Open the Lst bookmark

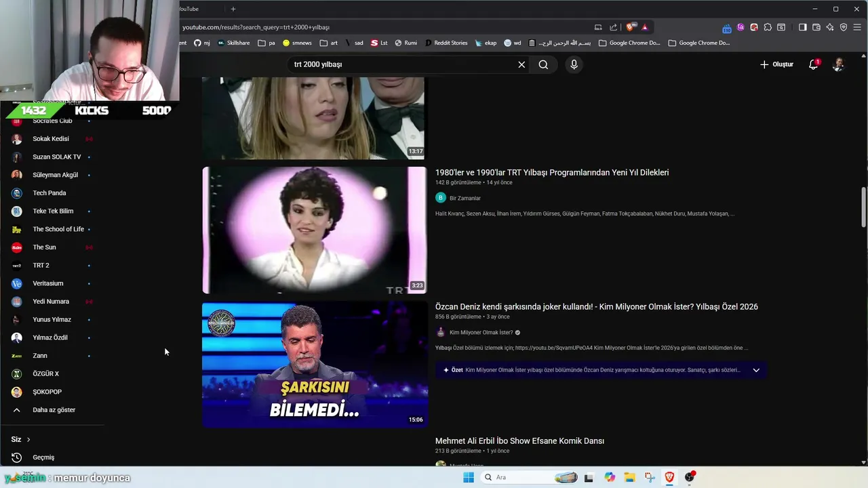tap(379, 43)
